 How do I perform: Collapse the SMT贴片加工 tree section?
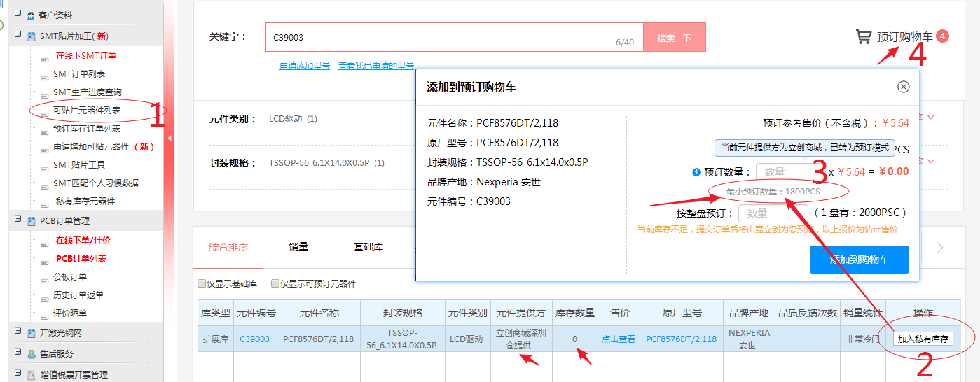[x=18, y=36]
